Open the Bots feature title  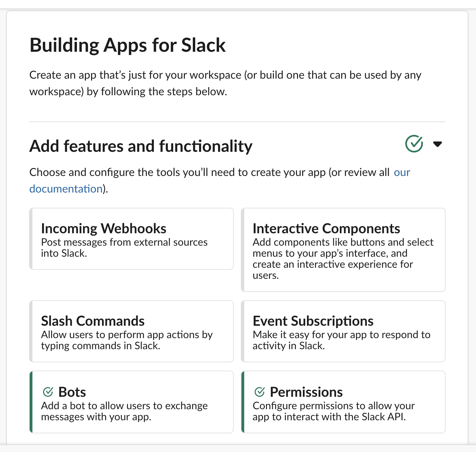(x=72, y=392)
